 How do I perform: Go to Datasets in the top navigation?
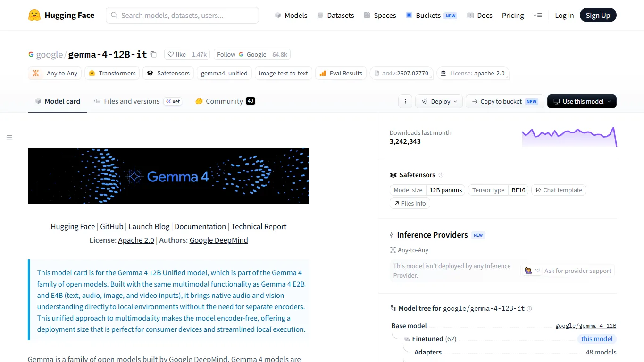click(335, 15)
